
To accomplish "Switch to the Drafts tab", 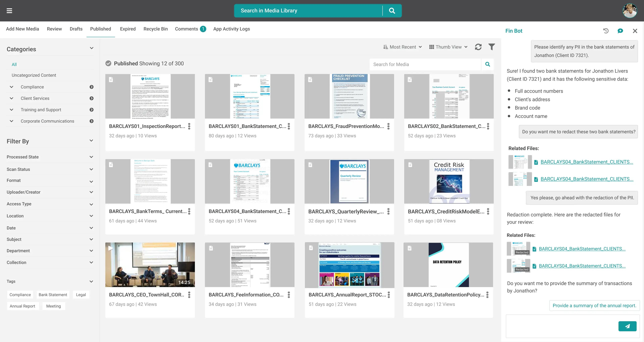I will tap(76, 29).
